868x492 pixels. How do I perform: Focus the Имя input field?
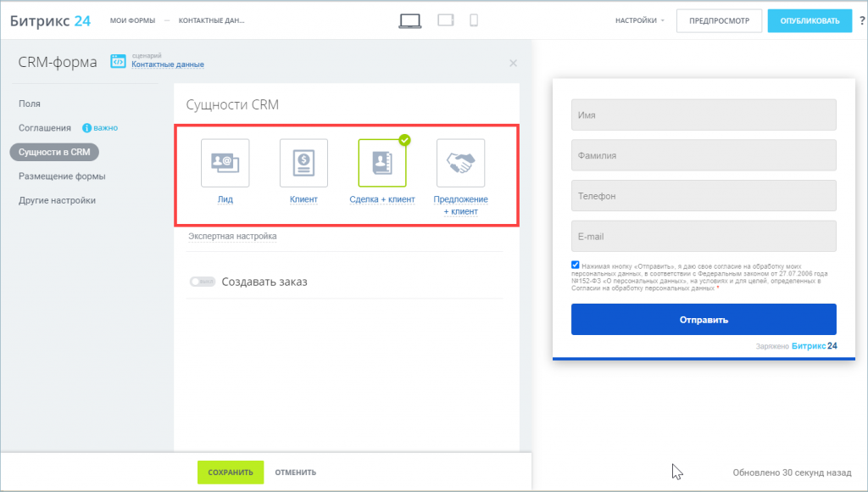(x=704, y=115)
